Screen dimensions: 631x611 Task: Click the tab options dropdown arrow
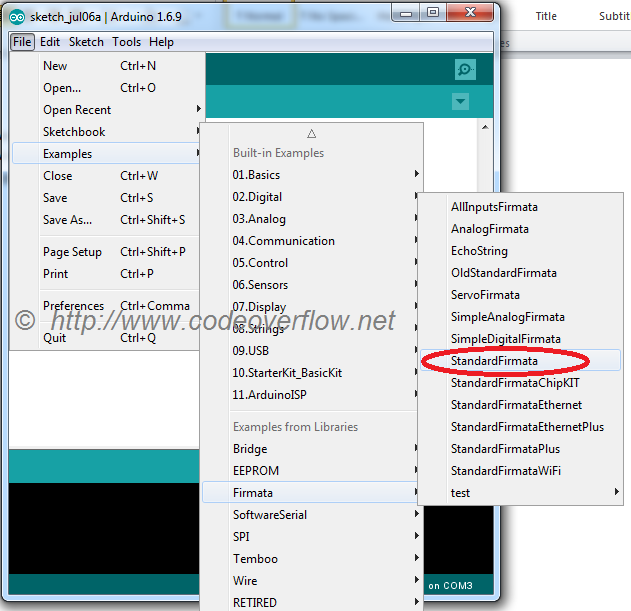460,101
